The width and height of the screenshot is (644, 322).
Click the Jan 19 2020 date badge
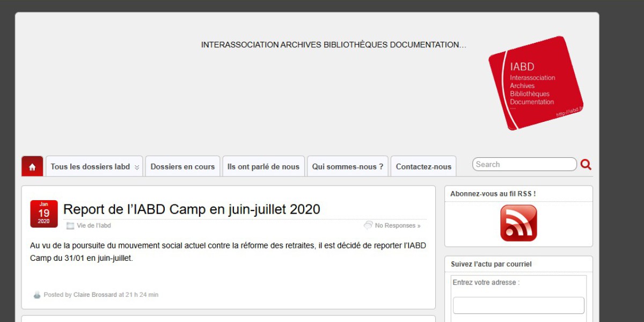(43, 213)
